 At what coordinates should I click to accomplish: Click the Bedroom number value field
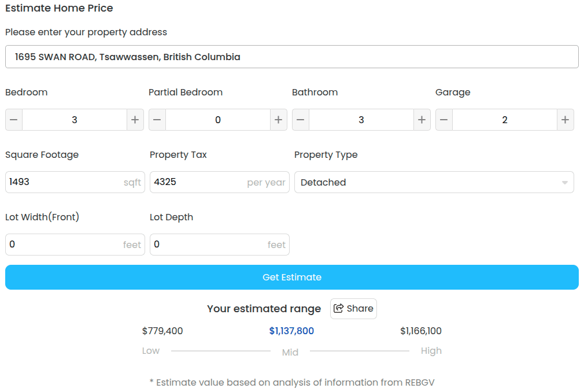pos(75,120)
